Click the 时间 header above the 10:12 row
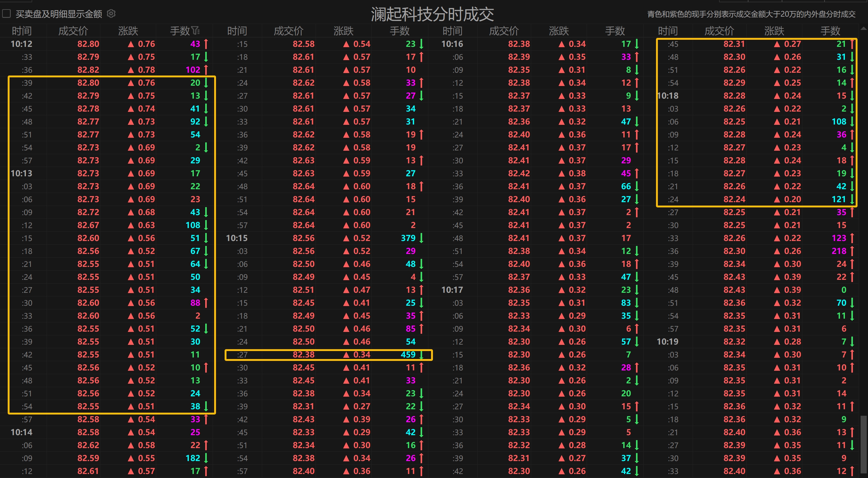868x478 pixels. 22,31
